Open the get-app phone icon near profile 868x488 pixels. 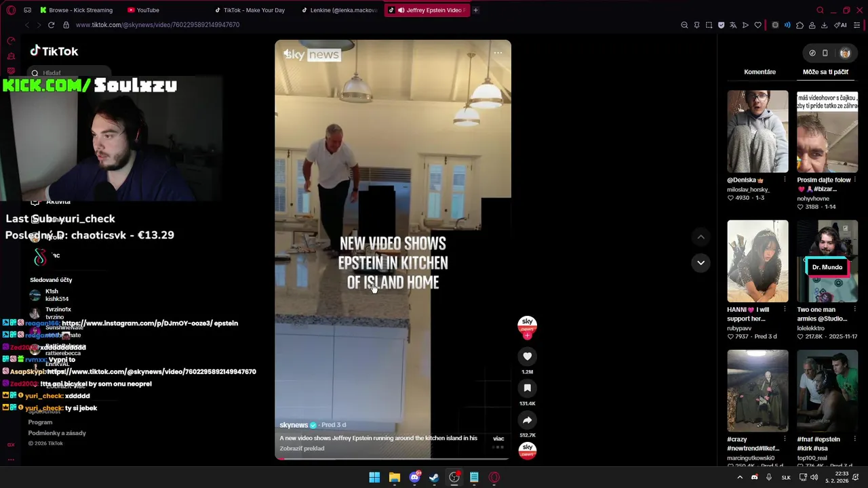(825, 53)
